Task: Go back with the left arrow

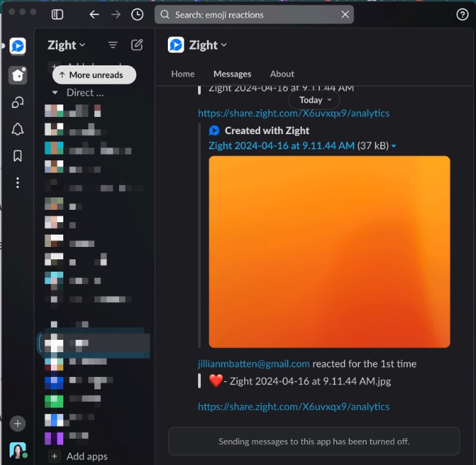Action: click(x=94, y=14)
